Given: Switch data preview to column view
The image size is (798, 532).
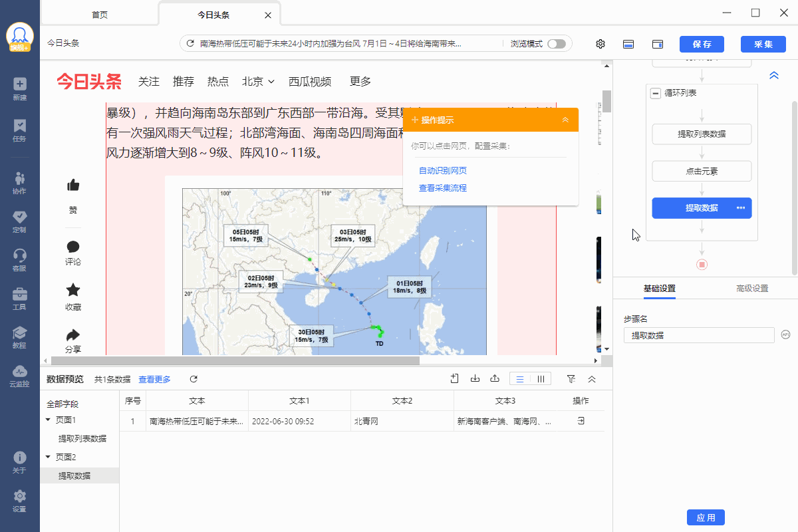Looking at the screenshot, I should (541, 378).
